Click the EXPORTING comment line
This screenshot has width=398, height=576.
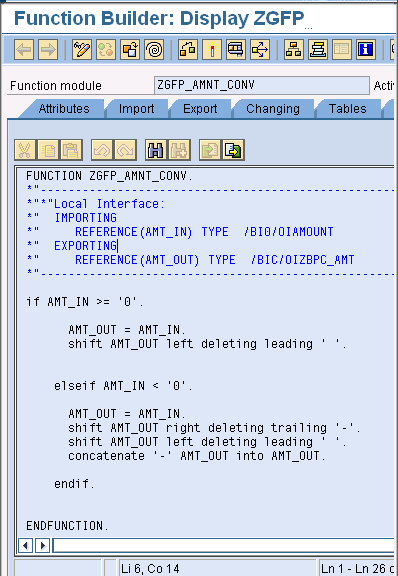pyautogui.click(x=71, y=246)
